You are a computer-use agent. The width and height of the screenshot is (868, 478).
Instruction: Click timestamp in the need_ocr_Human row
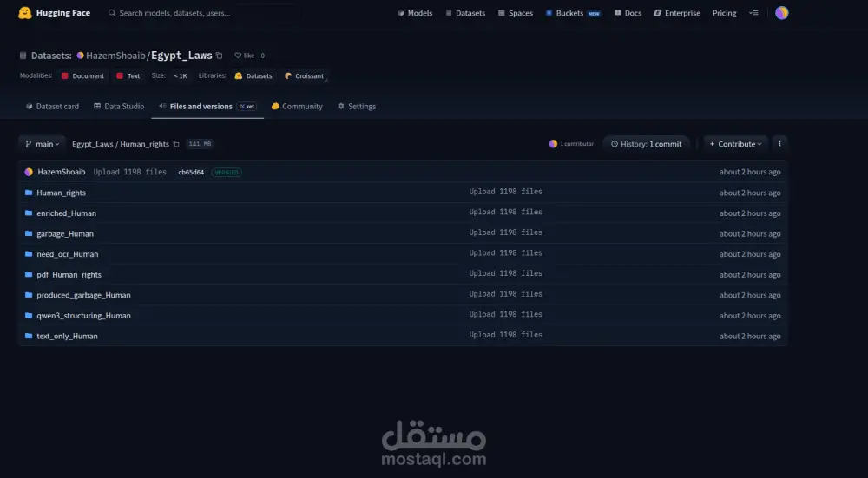(x=750, y=254)
